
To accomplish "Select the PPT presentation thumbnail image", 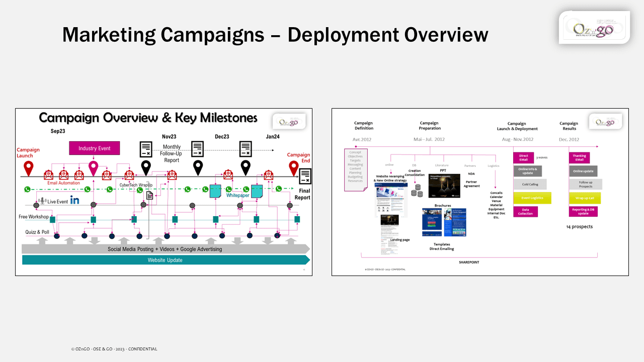I will click(x=444, y=186).
